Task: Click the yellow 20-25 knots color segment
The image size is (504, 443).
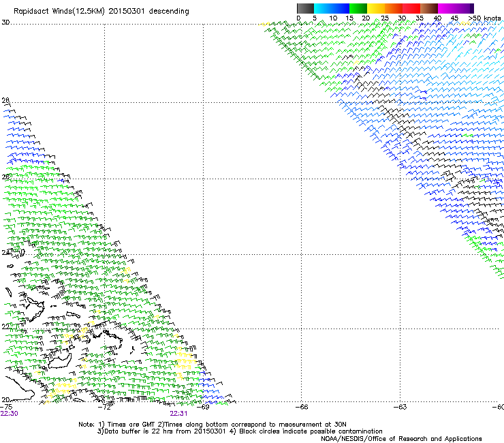Action: [376, 8]
